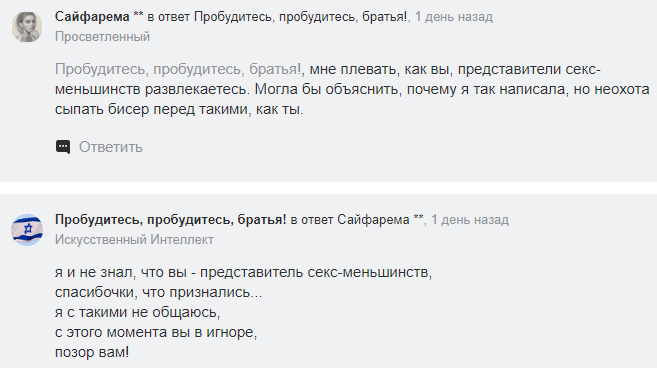Open bold Сайфарема ** author name
The width and height of the screenshot is (657, 368).
pyautogui.click(x=99, y=17)
